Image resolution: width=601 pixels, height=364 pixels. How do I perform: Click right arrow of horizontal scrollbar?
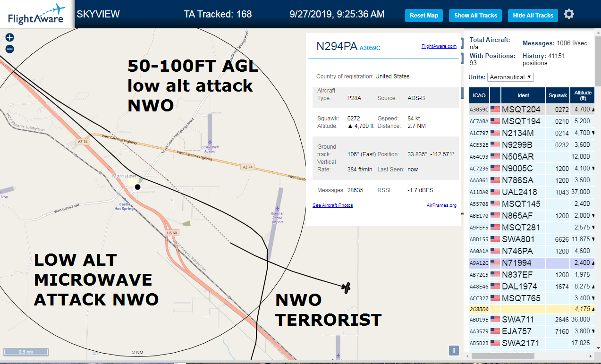[592, 356]
